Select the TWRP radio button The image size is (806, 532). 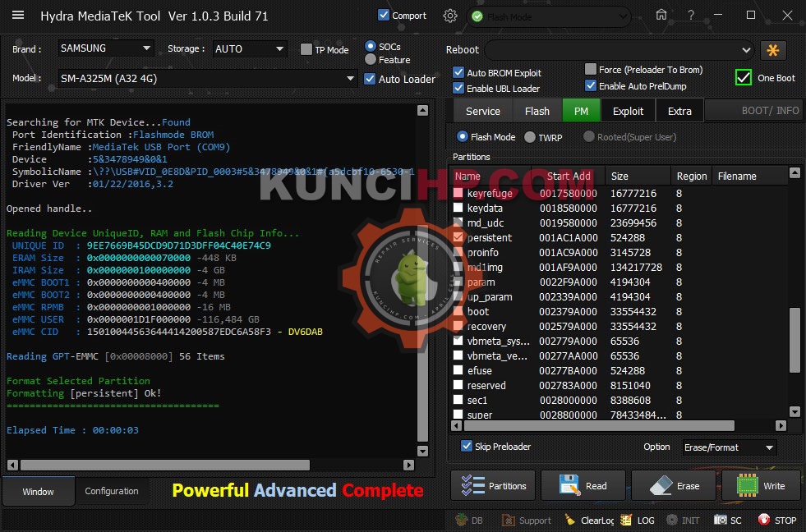(529, 137)
